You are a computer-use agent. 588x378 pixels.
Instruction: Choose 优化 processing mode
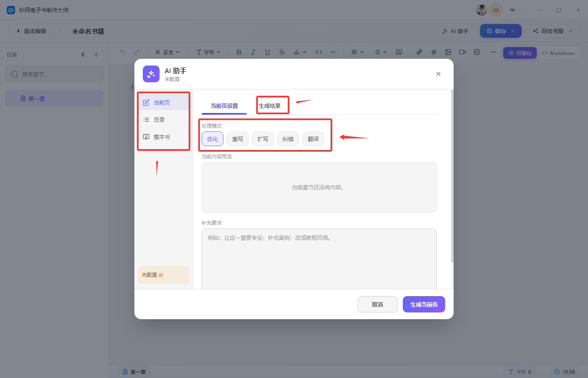[213, 139]
